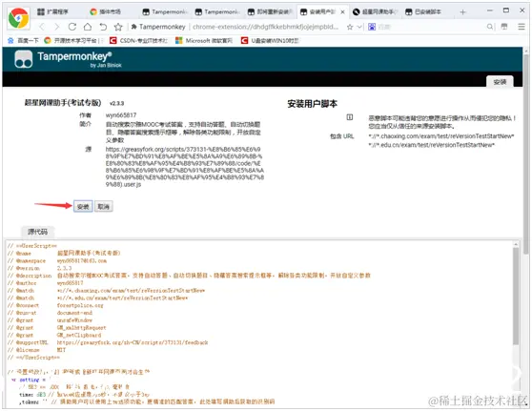Go forward to the next page

point(56,27)
